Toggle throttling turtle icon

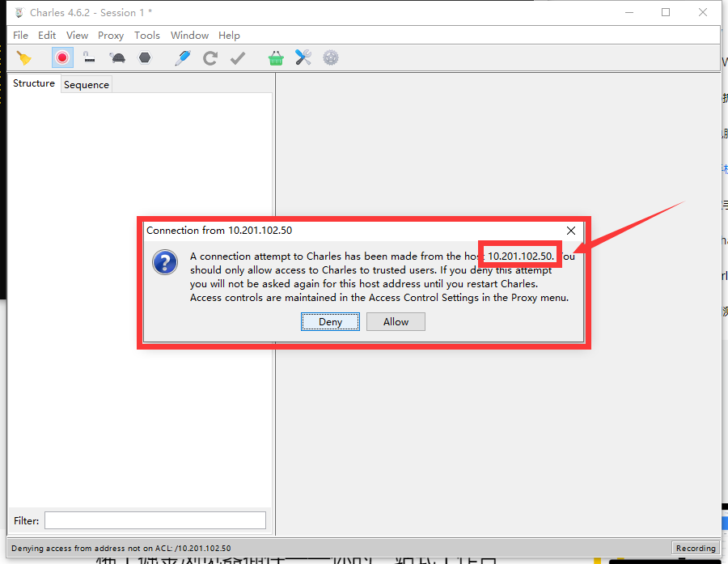tap(117, 58)
